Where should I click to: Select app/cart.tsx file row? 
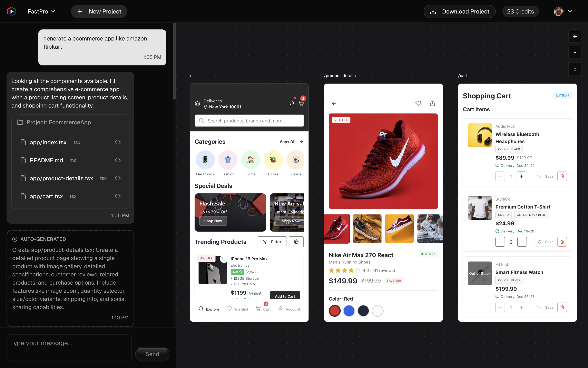point(70,196)
